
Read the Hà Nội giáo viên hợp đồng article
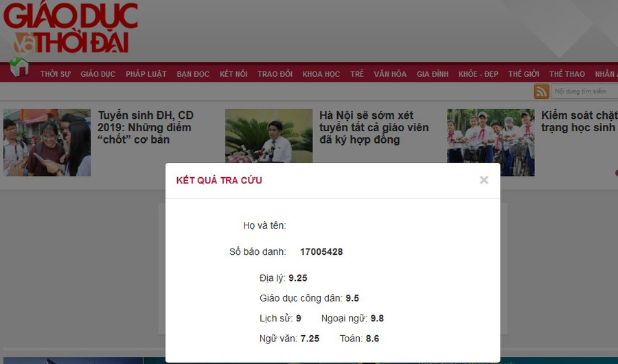374,128
